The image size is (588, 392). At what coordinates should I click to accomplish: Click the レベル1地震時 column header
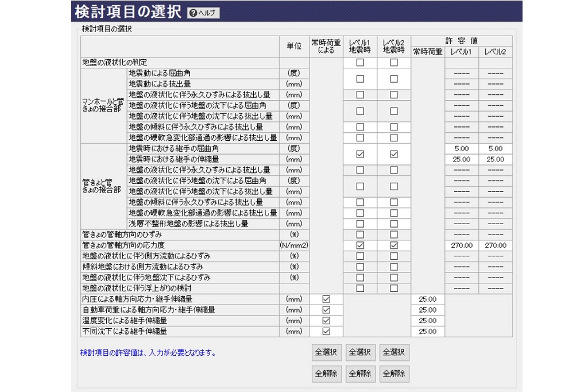click(360, 46)
